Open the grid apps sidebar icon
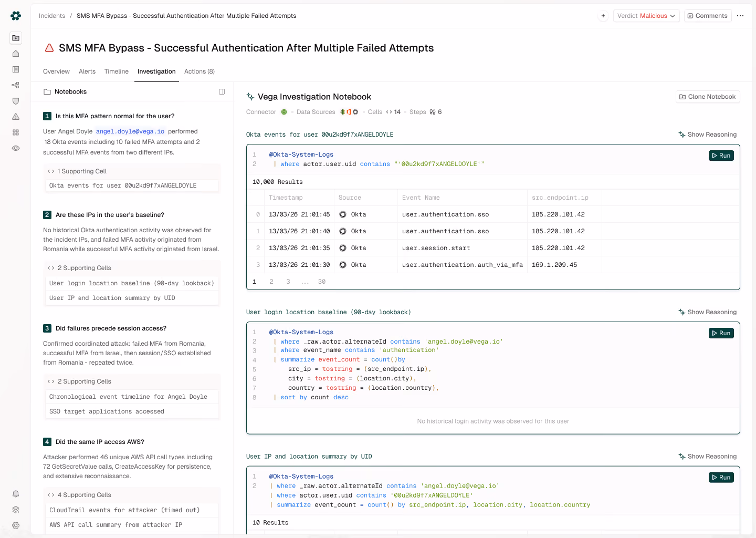The image size is (756, 538). [16, 132]
